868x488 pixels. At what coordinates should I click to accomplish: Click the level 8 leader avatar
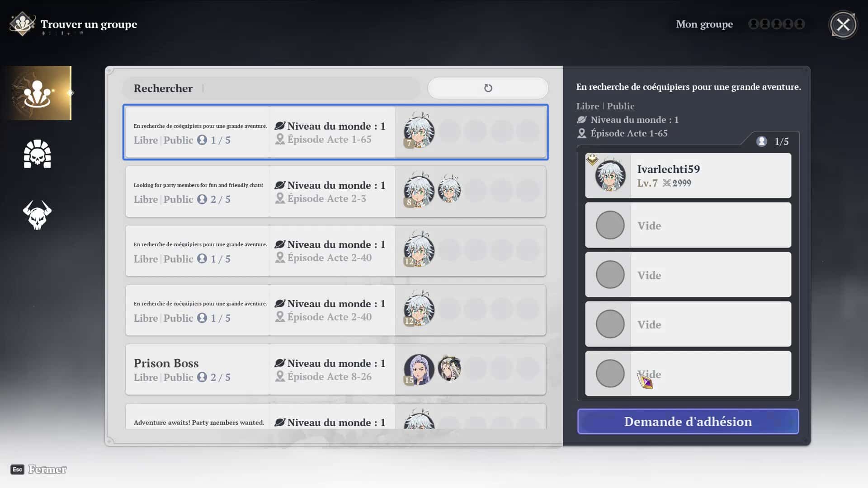click(x=419, y=191)
